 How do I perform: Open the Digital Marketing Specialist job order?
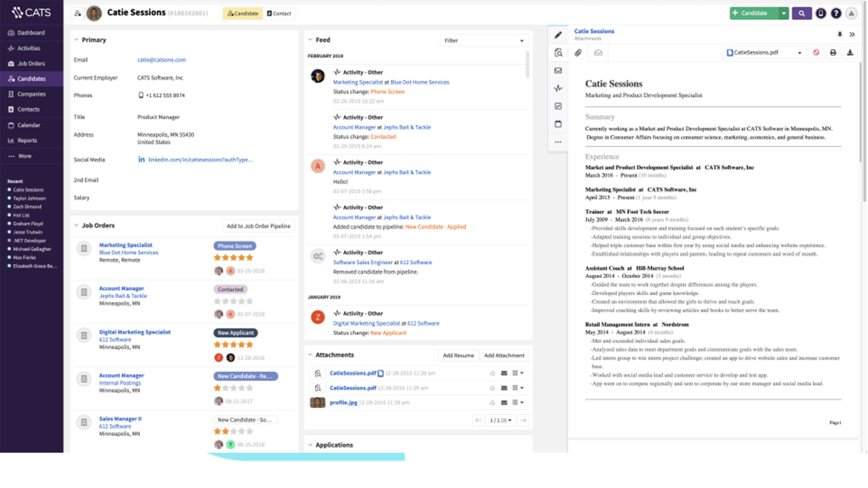point(135,332)
